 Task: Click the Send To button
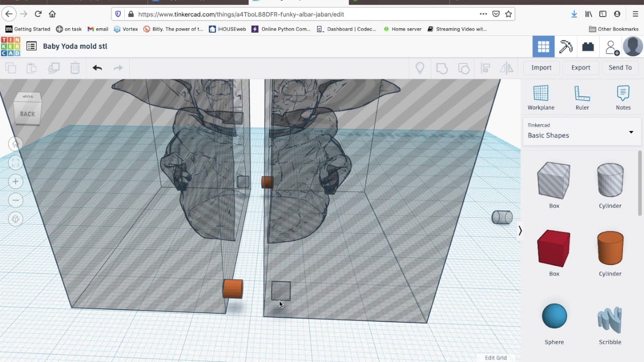tap(620, 67)
